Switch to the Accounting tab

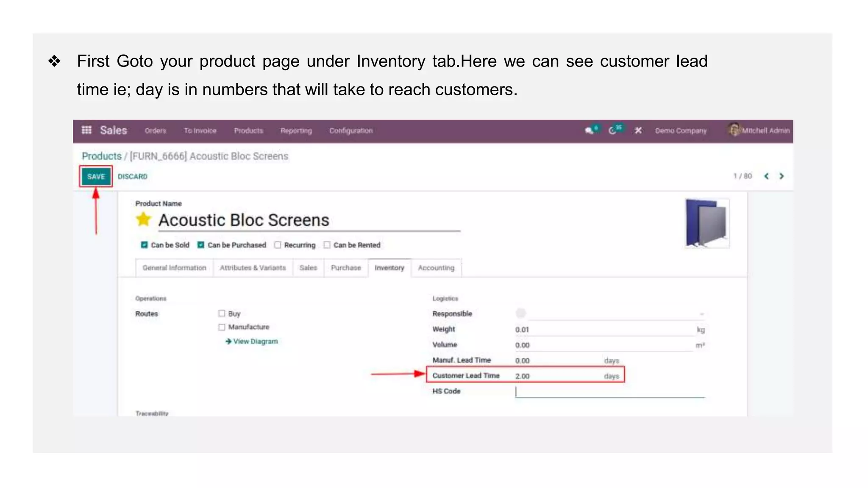[436, 268]
